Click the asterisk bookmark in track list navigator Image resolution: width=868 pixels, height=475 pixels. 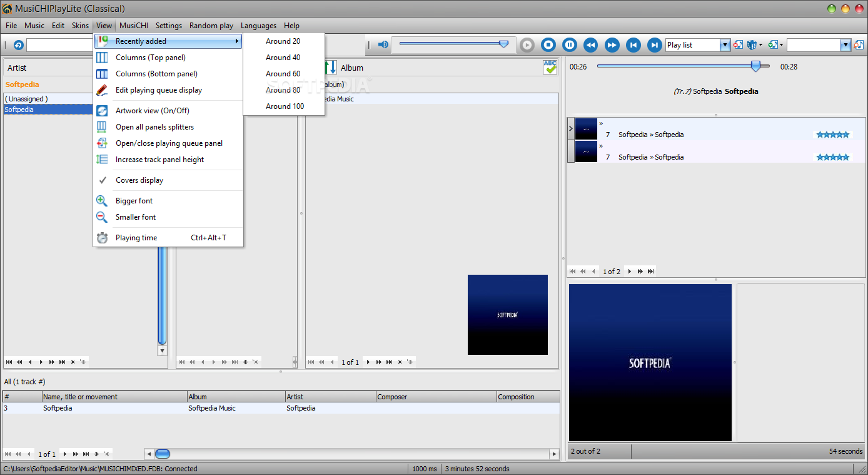click(97, 454)
